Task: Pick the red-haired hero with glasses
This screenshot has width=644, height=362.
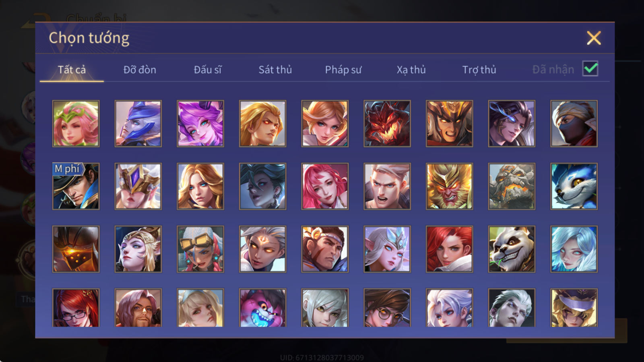Action: click(x=76, y=308)
